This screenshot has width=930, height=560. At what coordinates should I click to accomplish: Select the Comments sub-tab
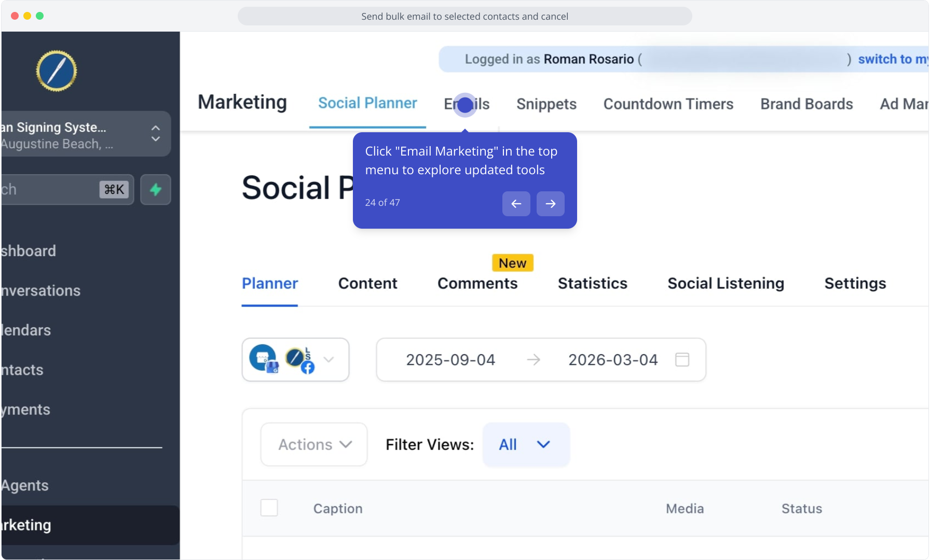(477, 284)
